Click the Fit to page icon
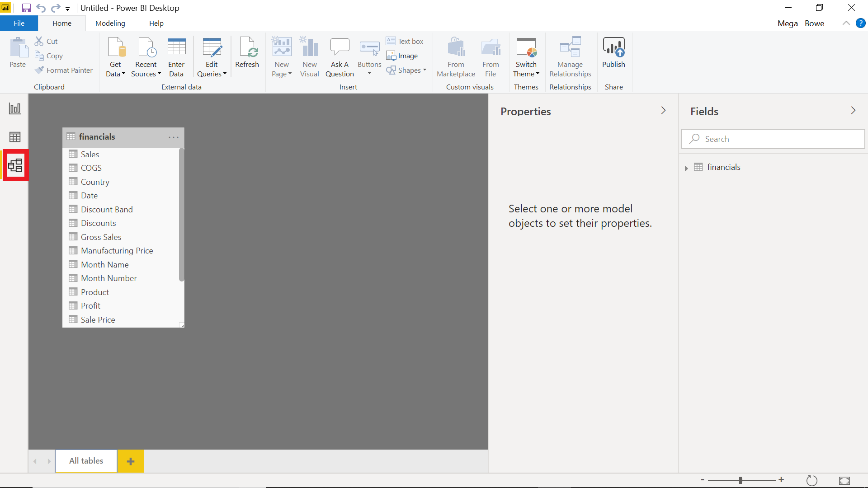 tap(844, 480)
